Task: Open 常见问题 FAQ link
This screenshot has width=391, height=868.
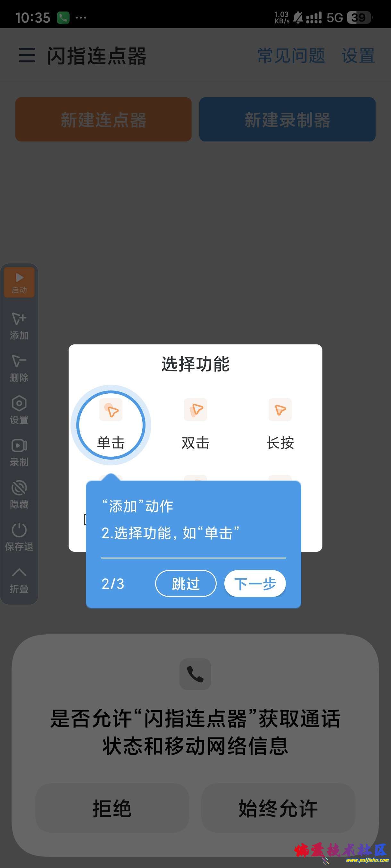Action: [291, 56]
